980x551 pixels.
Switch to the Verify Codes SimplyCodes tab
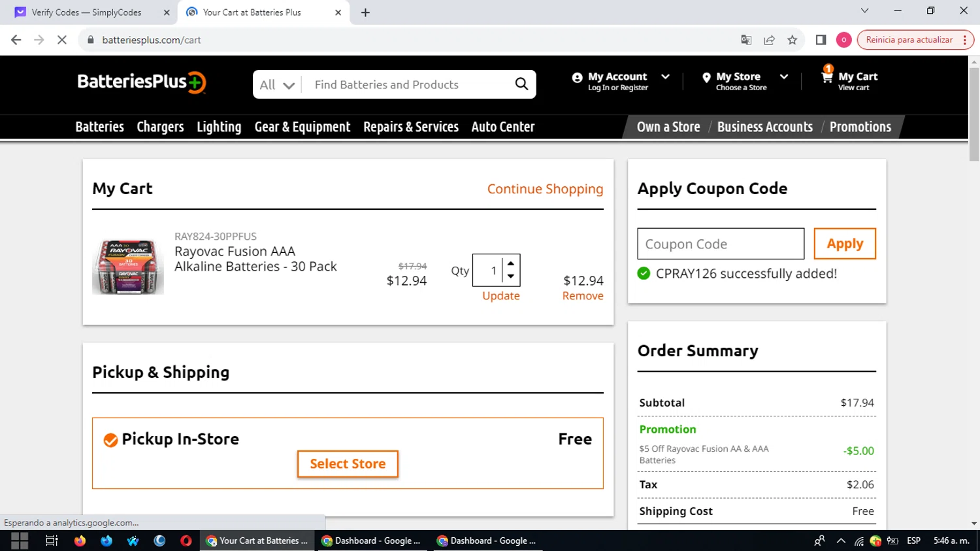[x=86, y=12]
